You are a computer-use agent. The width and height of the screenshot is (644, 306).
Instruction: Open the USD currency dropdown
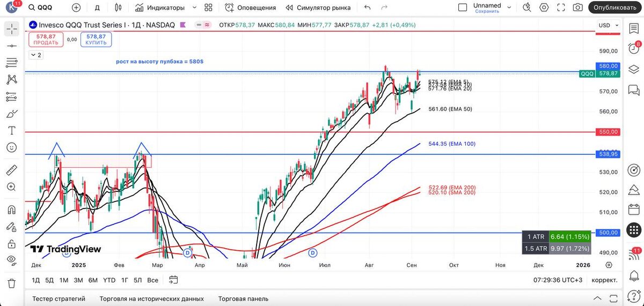coord(610,25)
